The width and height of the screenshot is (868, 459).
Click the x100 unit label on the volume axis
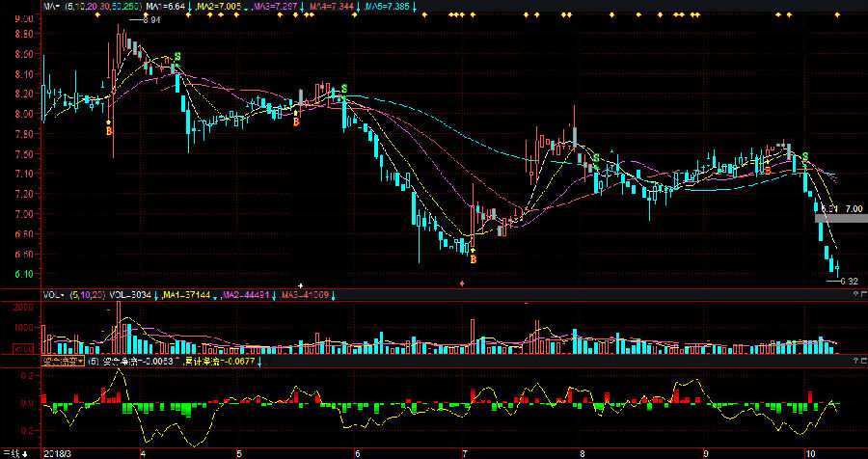[x=22, y=349]
